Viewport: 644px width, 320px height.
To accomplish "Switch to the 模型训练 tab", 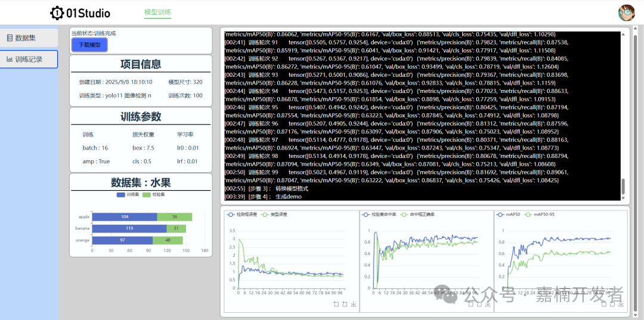I will tap(157, 13).
